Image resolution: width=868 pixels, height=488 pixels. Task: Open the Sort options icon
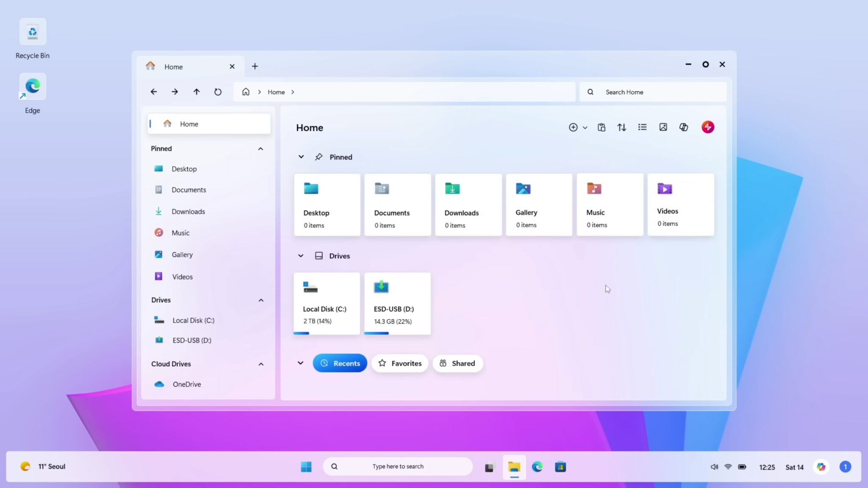coord(621,127)
